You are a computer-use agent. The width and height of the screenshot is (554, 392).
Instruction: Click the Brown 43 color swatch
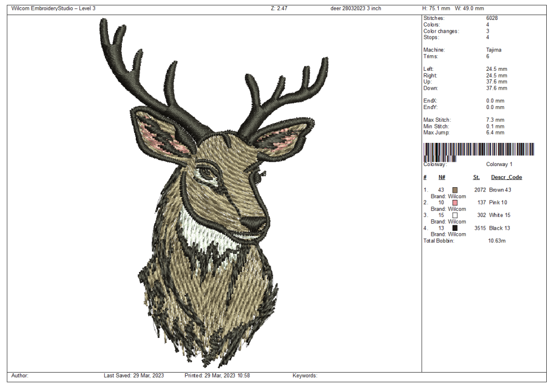pos(455,190)
